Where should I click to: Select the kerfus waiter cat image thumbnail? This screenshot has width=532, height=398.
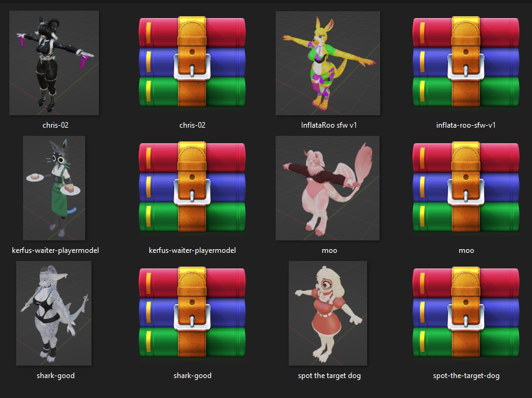pos(54,188)
